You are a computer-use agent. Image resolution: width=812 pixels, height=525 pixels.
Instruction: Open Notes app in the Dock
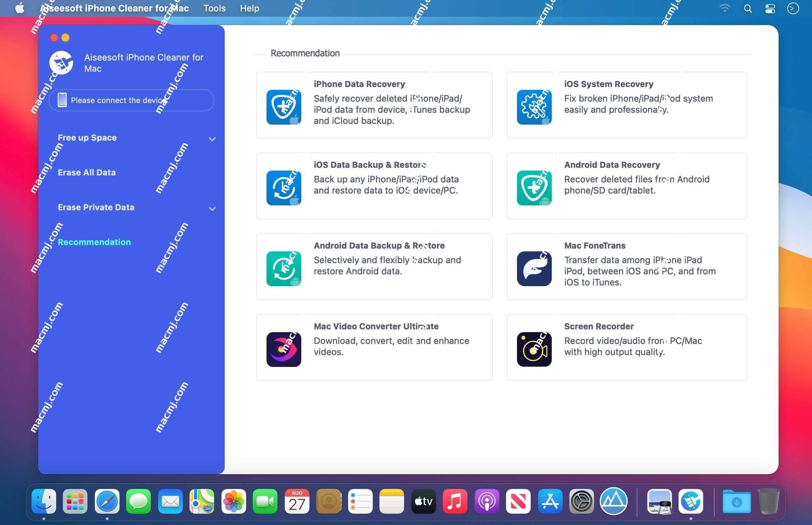pyautogui.click(x=392, y=501)
